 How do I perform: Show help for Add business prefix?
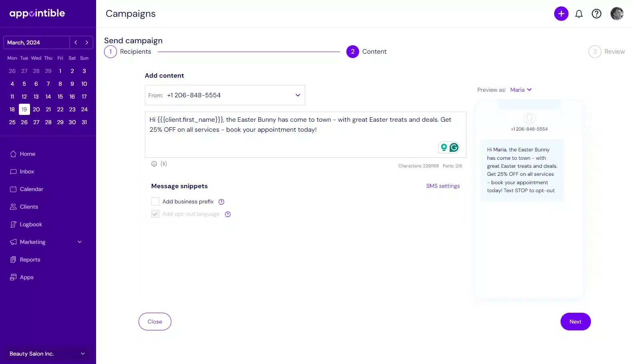pyautogui.click(x=221, y=202)
